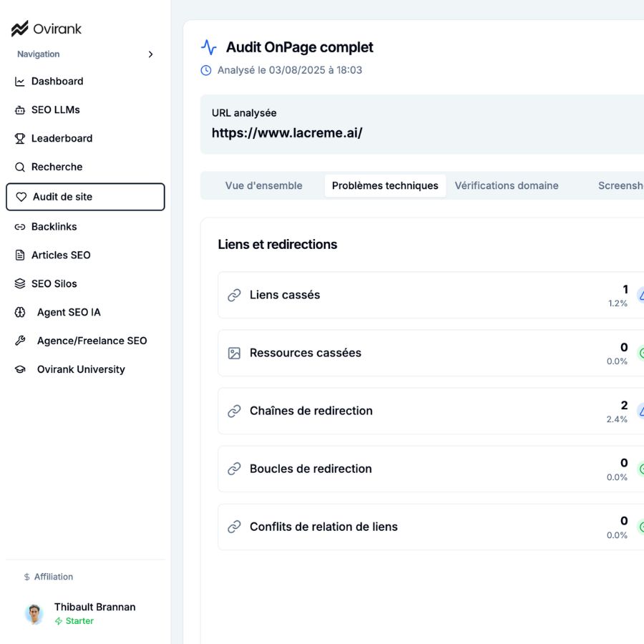Click the 1.2% value for Liens cassés
This screenshot has width=644, height=644.
coord(618,303)
